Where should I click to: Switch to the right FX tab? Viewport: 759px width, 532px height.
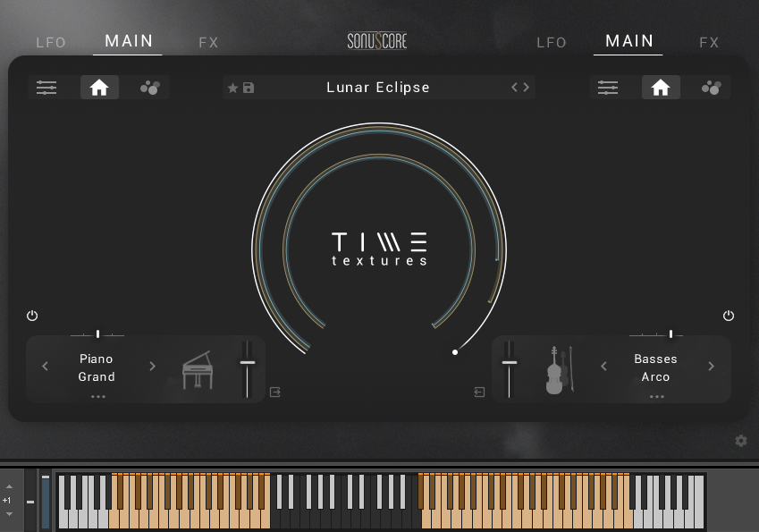click(709, 43)
